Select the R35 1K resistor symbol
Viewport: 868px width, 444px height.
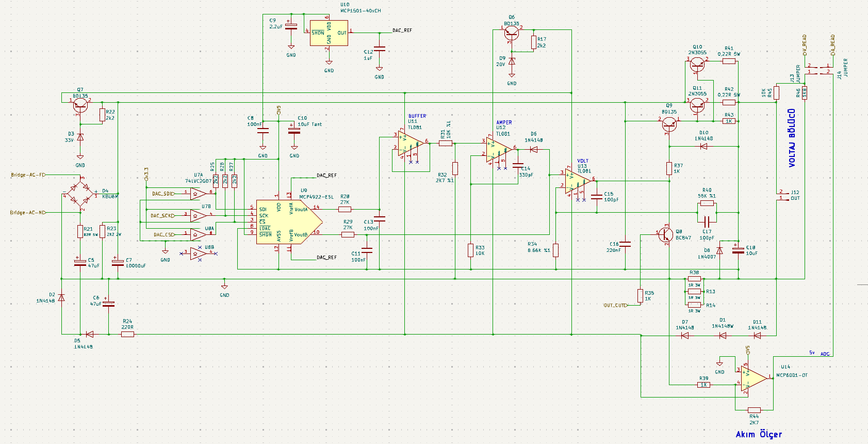click(640, 296)
